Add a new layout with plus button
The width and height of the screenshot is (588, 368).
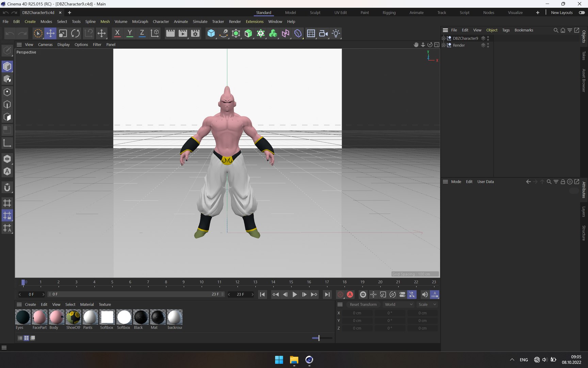538,13
